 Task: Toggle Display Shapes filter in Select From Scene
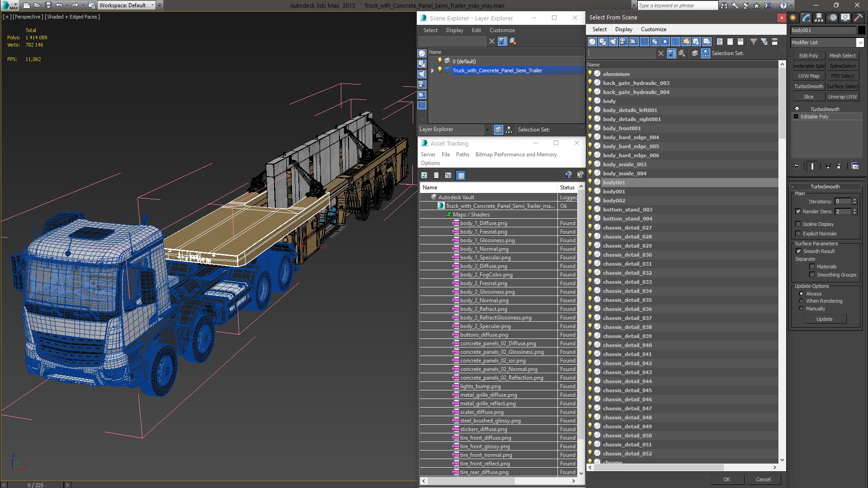tap(603, 42)
